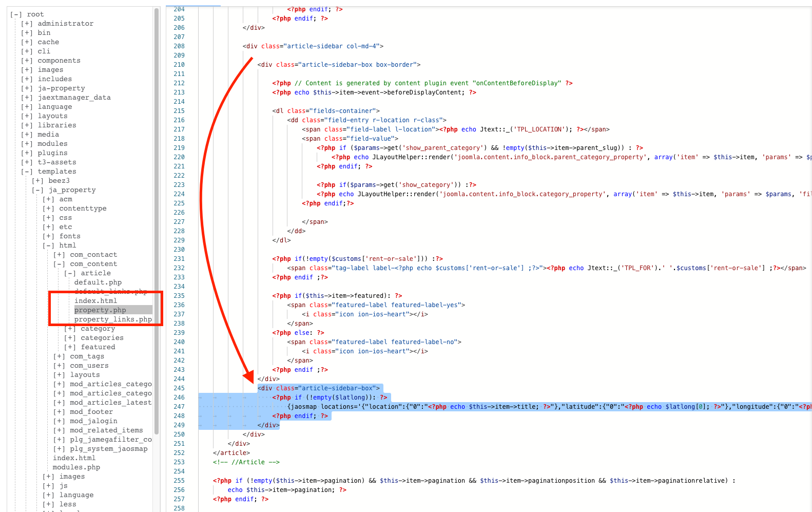
Task: Expand the com_contact folder
Action: pos(59,255)
